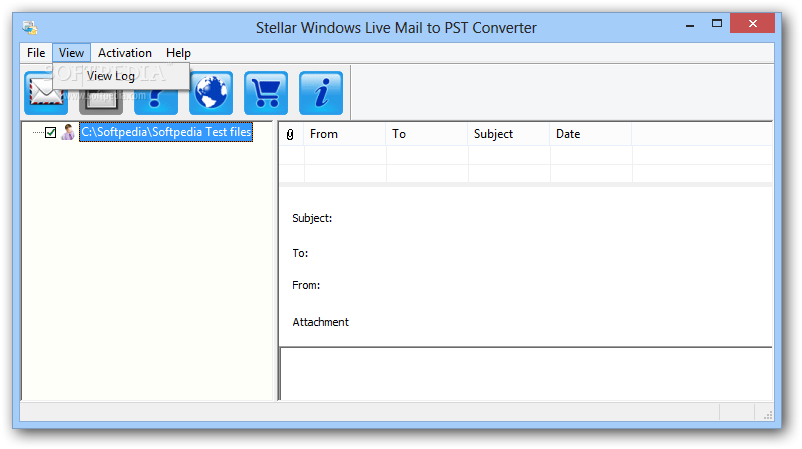
Task: Click the From: label in the preview pane
Action: (306, 285)
